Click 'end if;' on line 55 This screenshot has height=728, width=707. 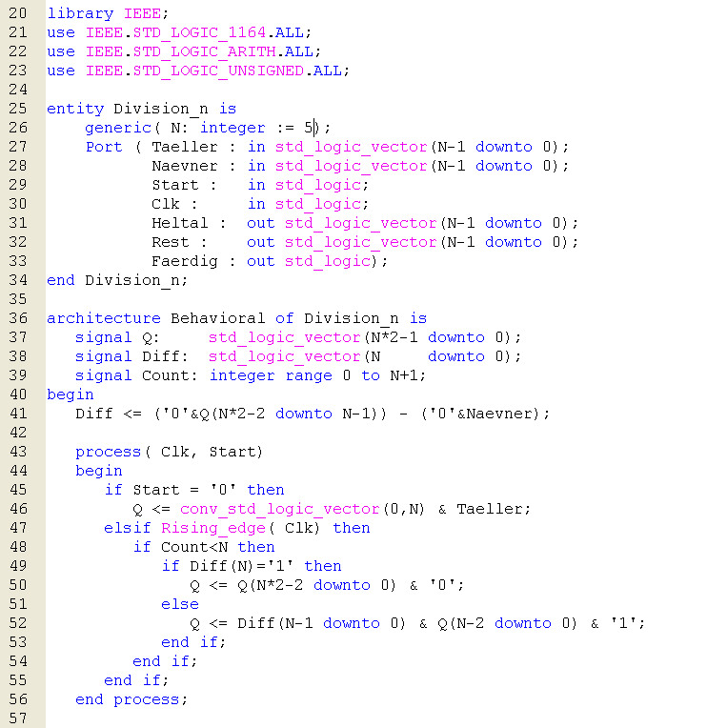[136, 680]
